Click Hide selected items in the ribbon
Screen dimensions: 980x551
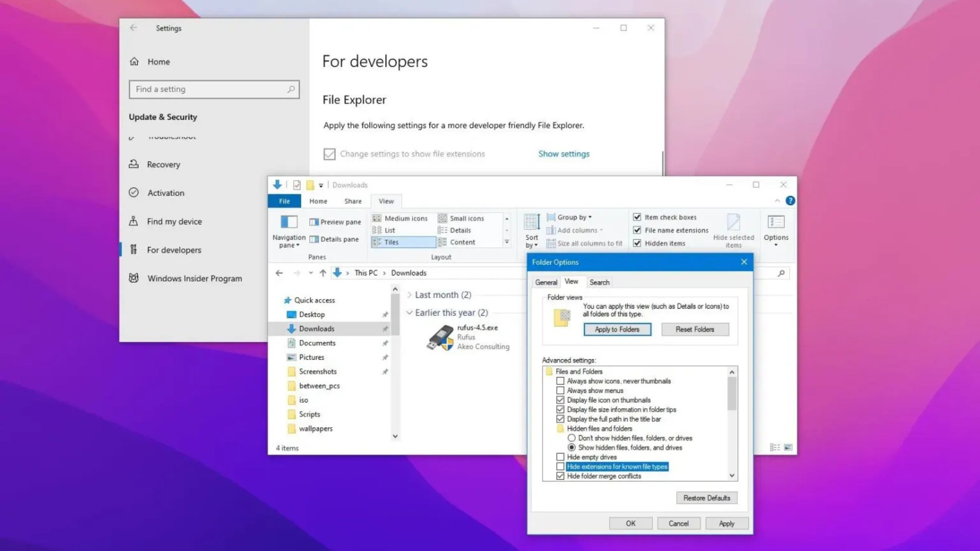733,230
